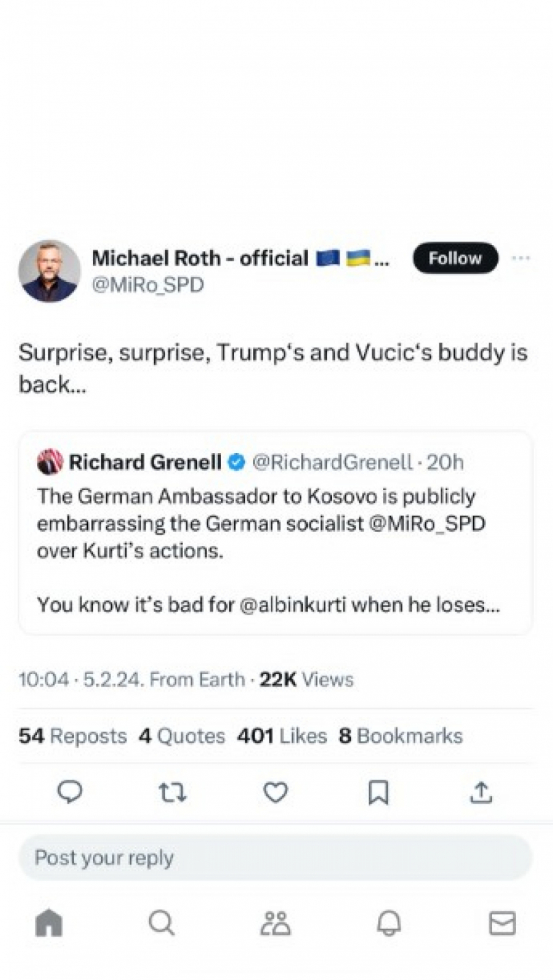Image resolution: width=553 pixels, height=980 pixels.
Task: Open the three-dot more options menu
Action: click(521, 258)
